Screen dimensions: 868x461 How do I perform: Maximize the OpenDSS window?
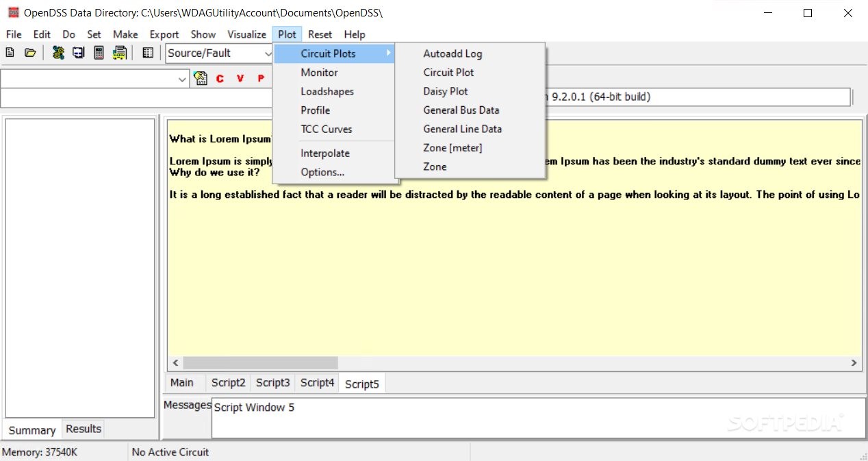(x=808, y=13)
